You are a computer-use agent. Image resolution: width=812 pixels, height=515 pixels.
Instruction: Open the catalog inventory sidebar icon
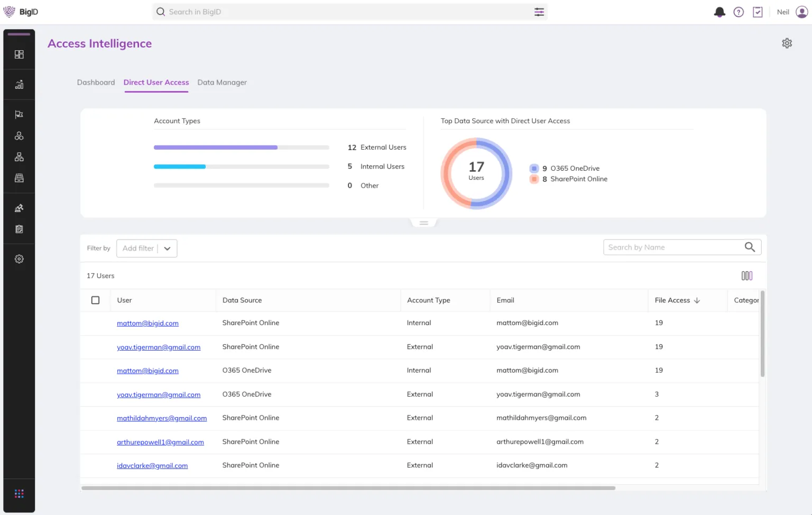point(19,178)
